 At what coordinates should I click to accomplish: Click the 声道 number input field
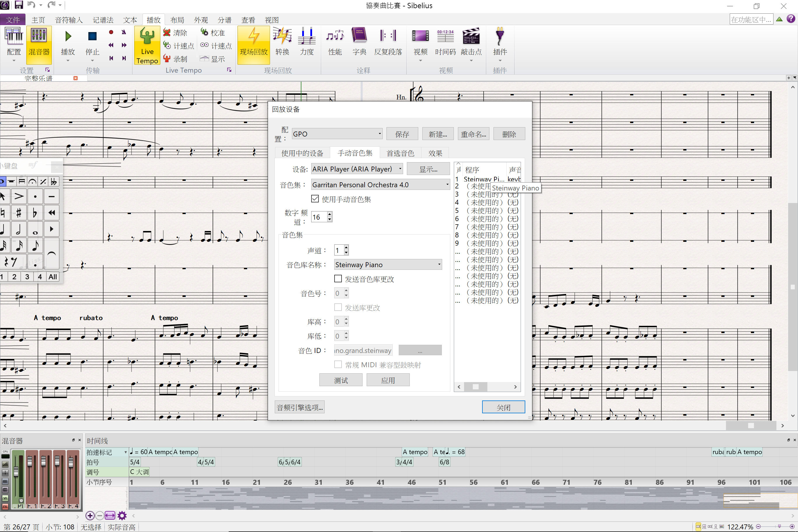click(339, 250)
